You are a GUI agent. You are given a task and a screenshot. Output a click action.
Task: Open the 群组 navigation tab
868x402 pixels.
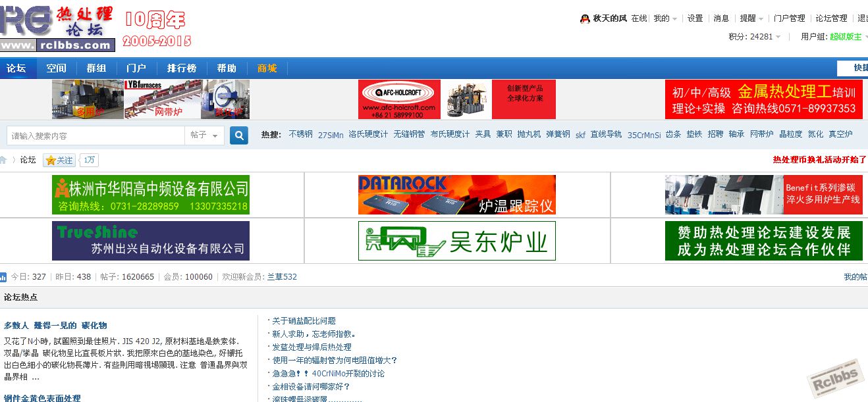point(96,68)
